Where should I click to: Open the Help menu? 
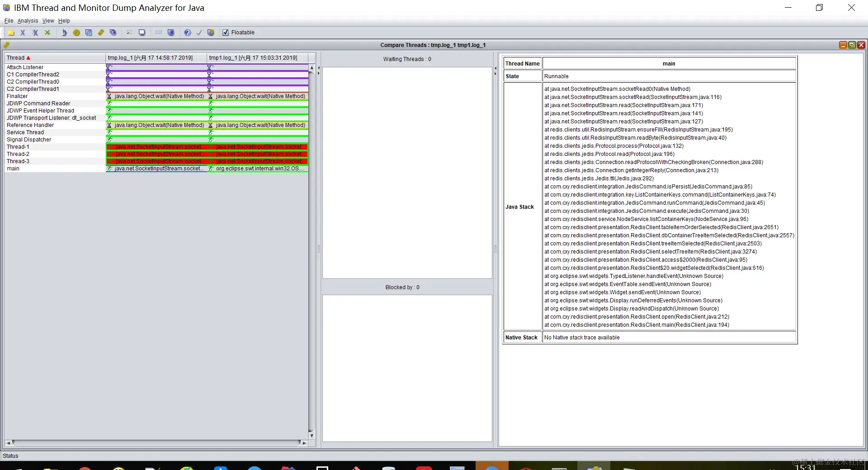click(x=64, y=21)
